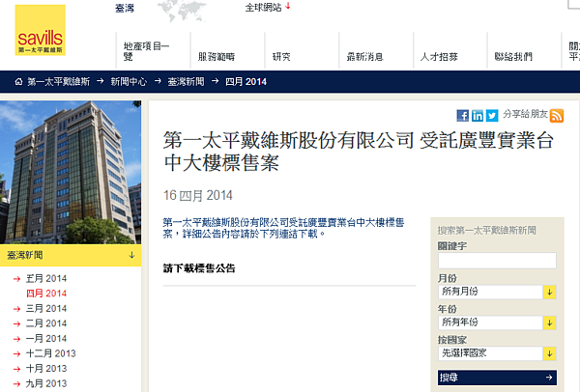Image resolution: width=580 pixels, height=392 pixels.
Task: Open 九月 2013 news archive
Action: (x=46, y=383)
